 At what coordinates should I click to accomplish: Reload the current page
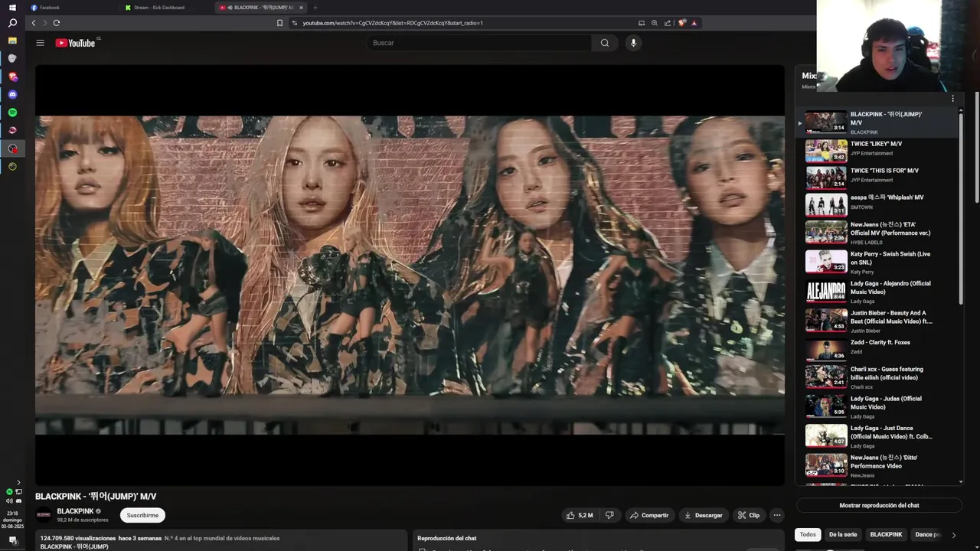click(x=56, y=23)
